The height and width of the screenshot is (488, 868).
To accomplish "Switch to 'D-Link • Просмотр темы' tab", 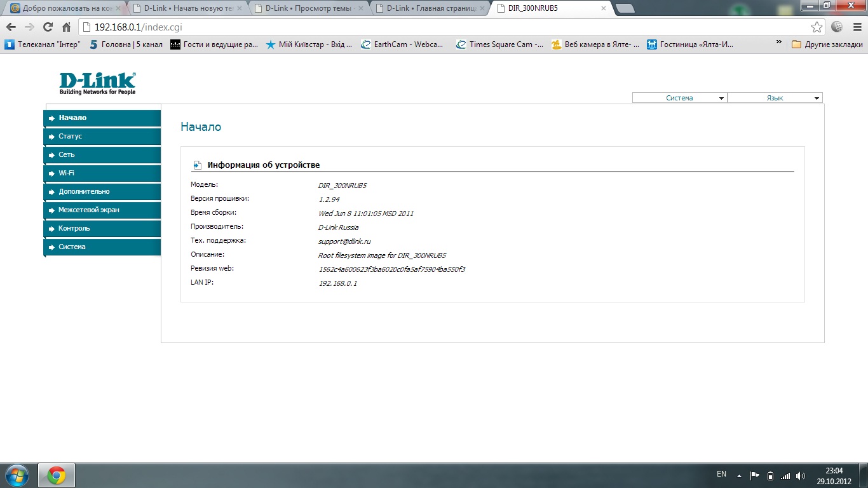I will (308, 9).
